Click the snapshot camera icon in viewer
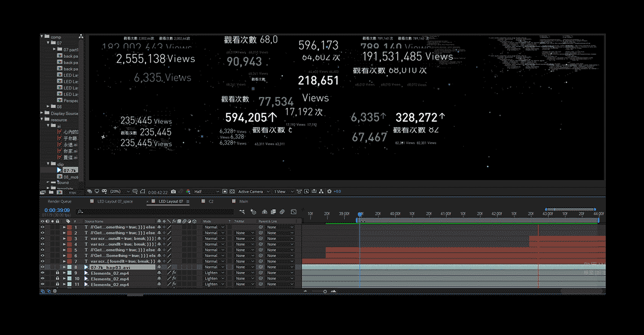The height and width of the screenshot is (335, 644). pyautogui.click(x=173, y=191)
